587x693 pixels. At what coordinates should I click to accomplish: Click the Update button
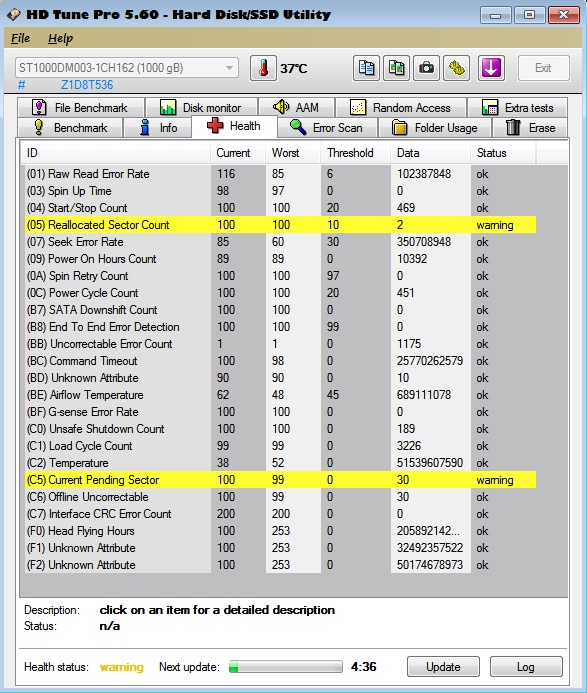[x=443, y=666]
